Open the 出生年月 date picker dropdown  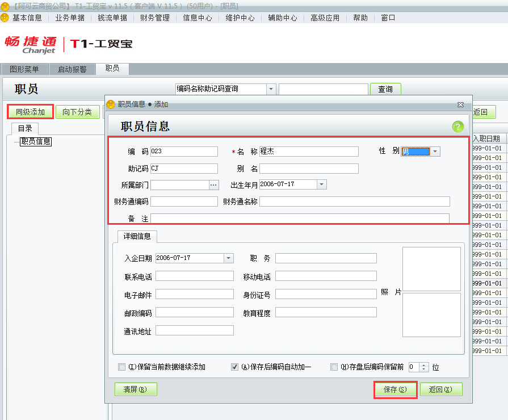click(x=321, y=184)
